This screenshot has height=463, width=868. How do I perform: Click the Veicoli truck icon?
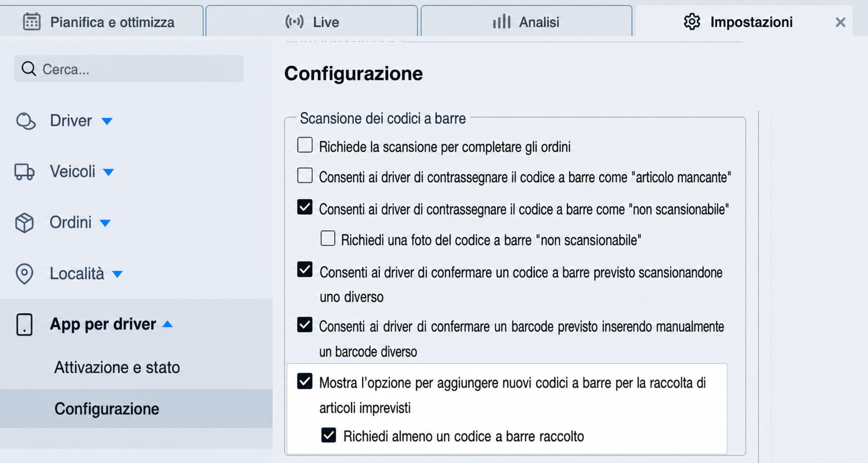(x=24, y=172)
